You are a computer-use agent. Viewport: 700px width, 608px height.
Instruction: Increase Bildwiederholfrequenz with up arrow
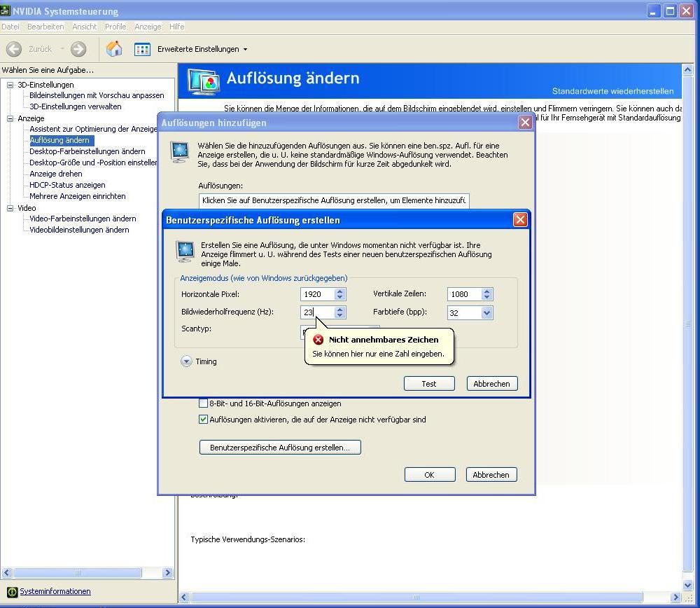pyautogui.click(x=339, y=310)
